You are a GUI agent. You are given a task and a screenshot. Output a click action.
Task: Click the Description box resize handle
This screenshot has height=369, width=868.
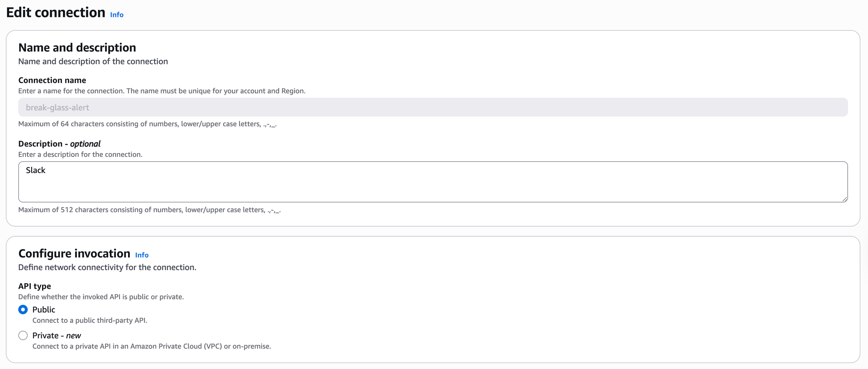point(845,199)
